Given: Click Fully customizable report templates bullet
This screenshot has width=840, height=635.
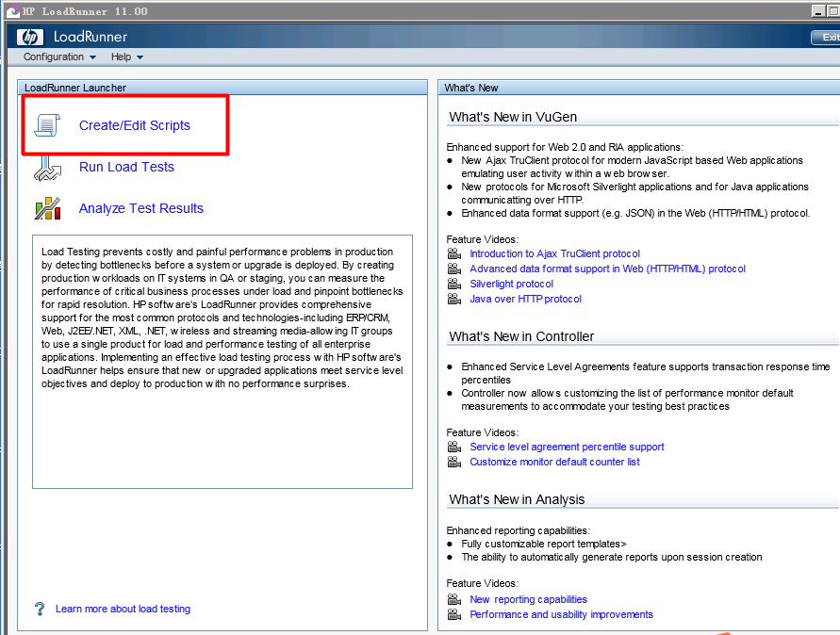Looking at the screenshot, I should tap(544, 544).
